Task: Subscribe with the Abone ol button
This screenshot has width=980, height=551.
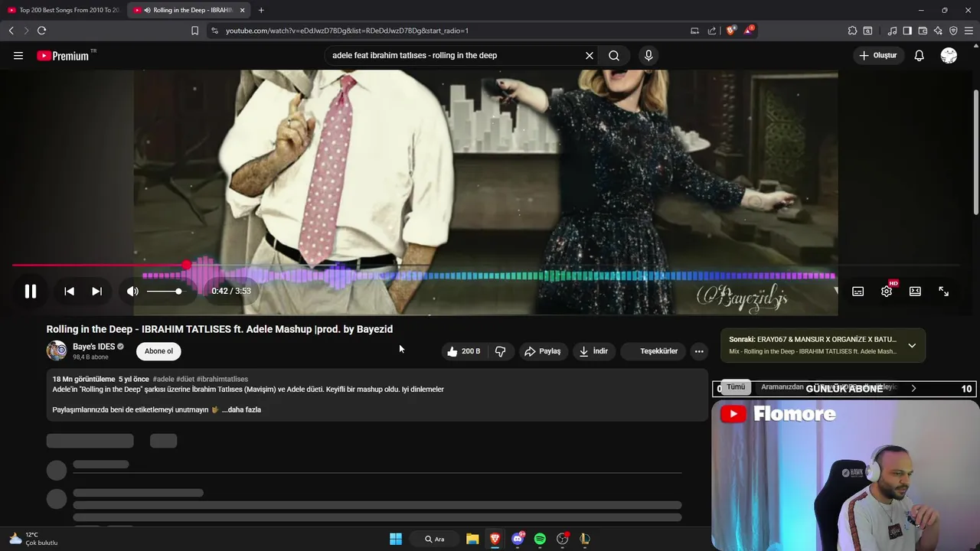Action: (x=159, y=351)
